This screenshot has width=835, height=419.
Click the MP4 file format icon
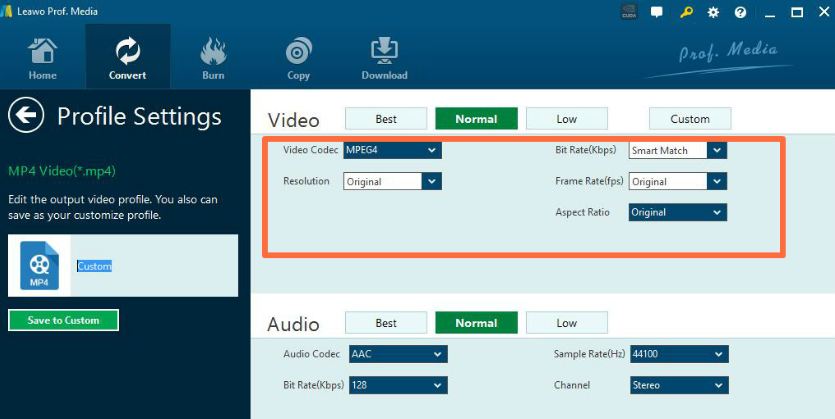[x=39, y=265]
